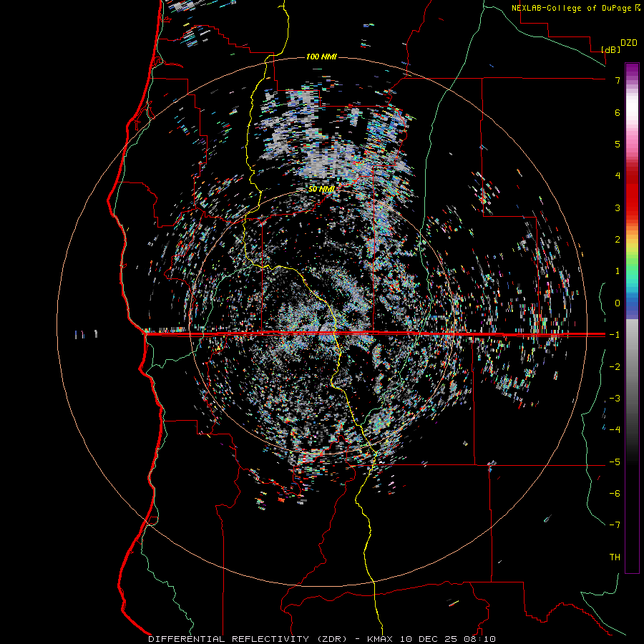Click scale value -7 on the legend
Image resolution: width=644 pixels, height=644 pixels.
tap(615, 525)
